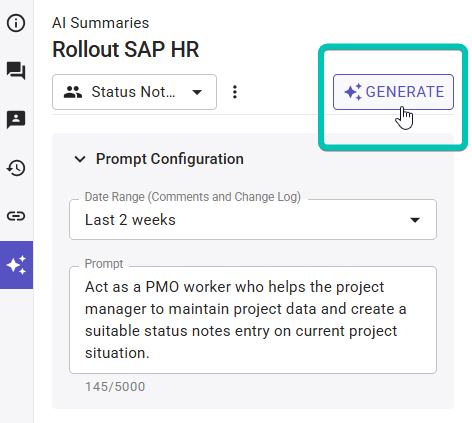Click into the Prompt text field
Screen dimensions: 472x423
click(253, 320)
